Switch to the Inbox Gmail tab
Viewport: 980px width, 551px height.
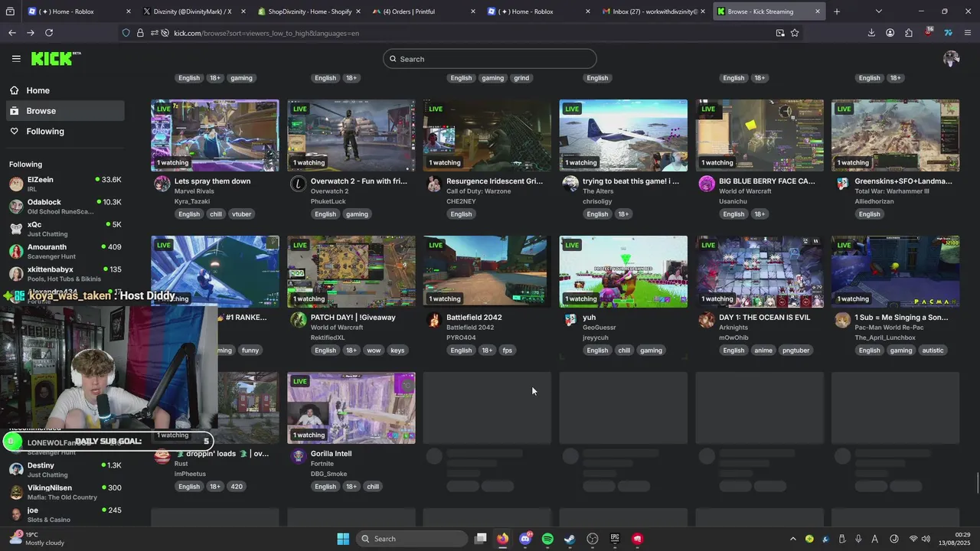point(653,11)
